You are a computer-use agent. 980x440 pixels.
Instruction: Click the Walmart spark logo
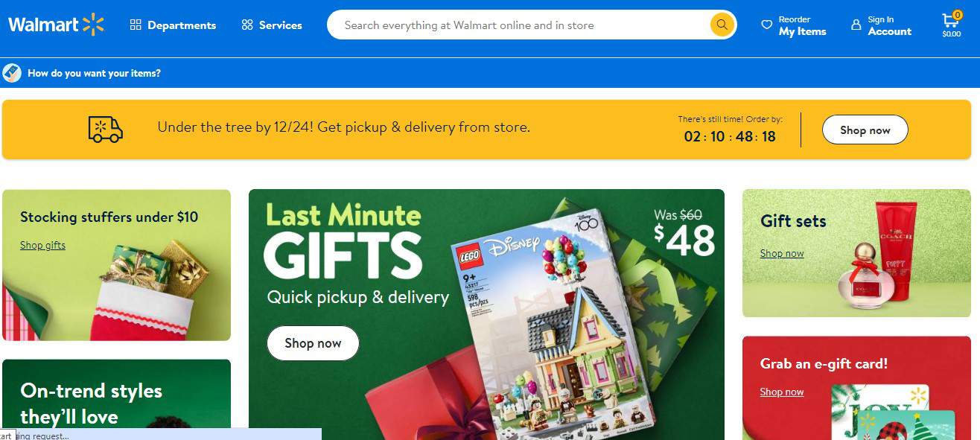click(x=93, y=25)
